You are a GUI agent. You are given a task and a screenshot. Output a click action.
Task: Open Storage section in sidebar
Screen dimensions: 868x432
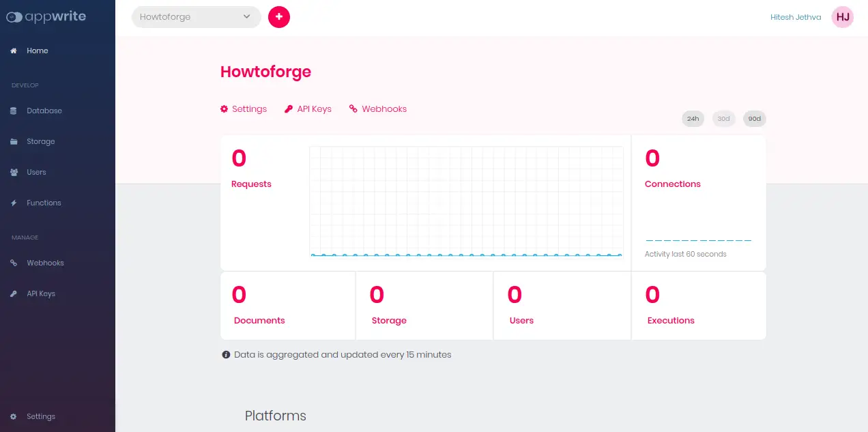click(x=41, y=142)
